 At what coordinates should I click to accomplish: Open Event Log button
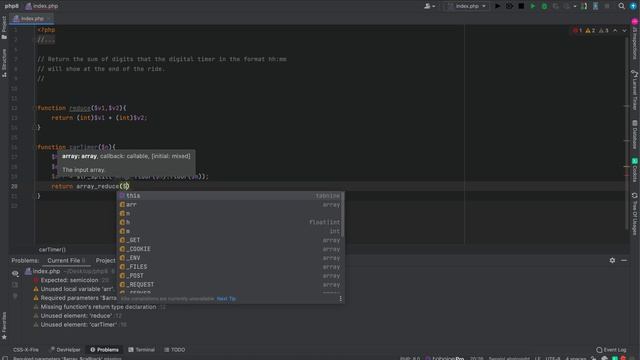point(611,350)
